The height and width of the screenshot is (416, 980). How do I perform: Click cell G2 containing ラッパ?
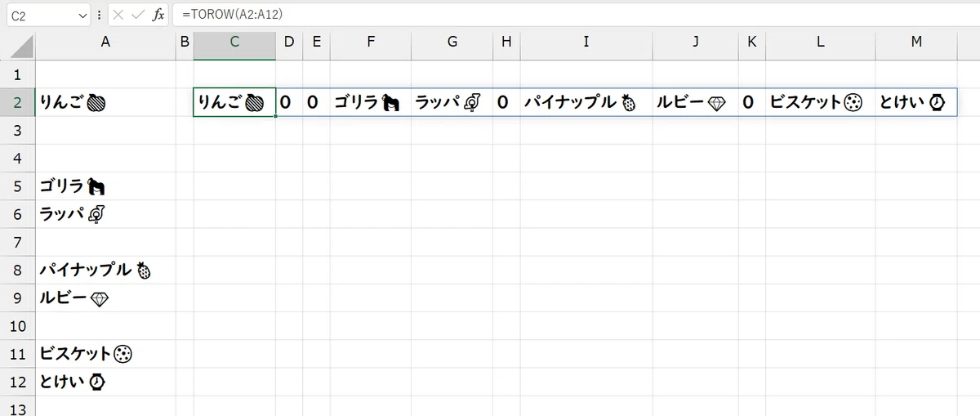pos(452,102)
